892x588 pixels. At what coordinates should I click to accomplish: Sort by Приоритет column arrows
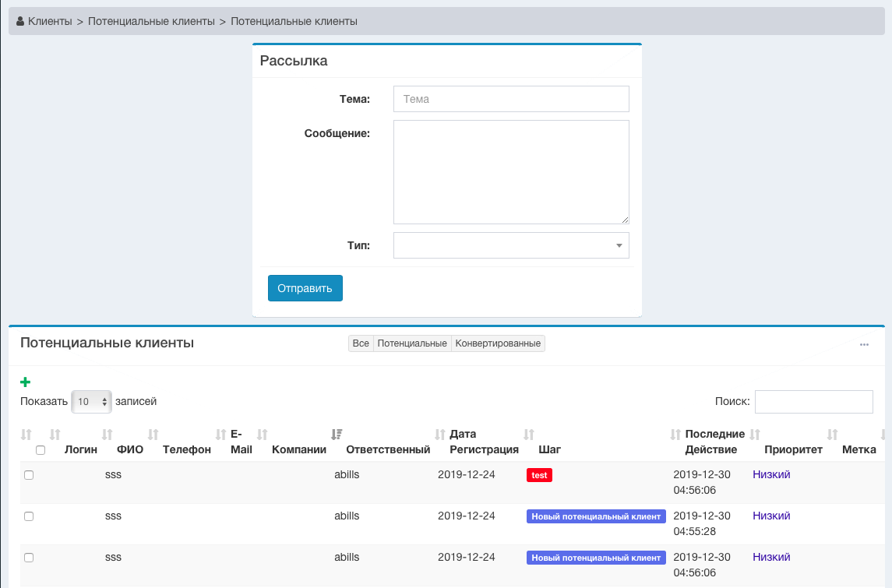[755, 434]
